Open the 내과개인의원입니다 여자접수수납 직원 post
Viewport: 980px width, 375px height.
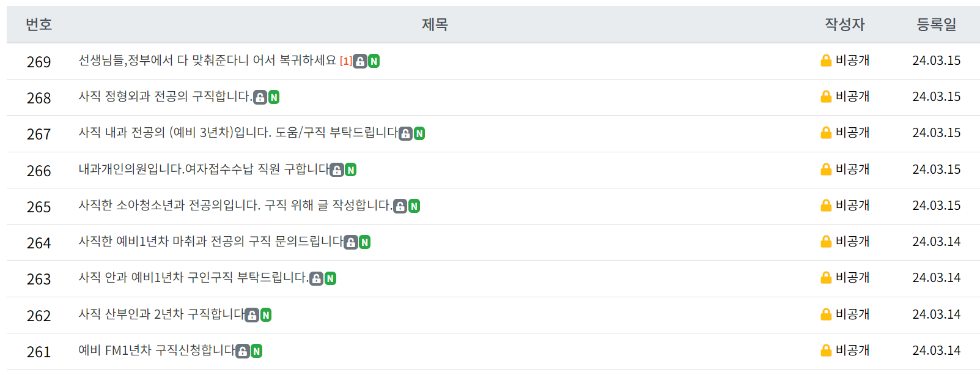coord(204,169)
